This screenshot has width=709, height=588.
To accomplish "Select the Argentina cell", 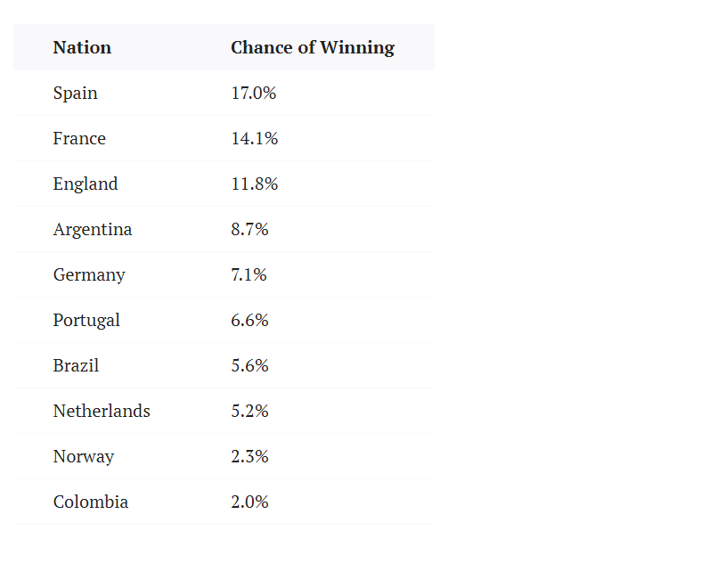I will coord(93,229).
